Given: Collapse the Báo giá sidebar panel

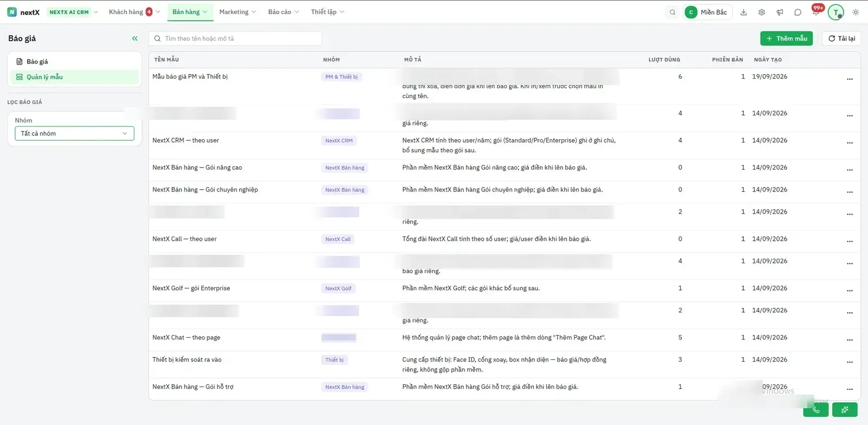Looking at the screenshot, I should (135, 38).
